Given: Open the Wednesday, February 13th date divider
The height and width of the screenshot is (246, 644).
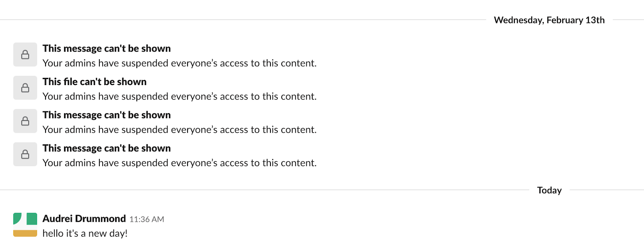Looking at the screenshot, I should [549, 20].
